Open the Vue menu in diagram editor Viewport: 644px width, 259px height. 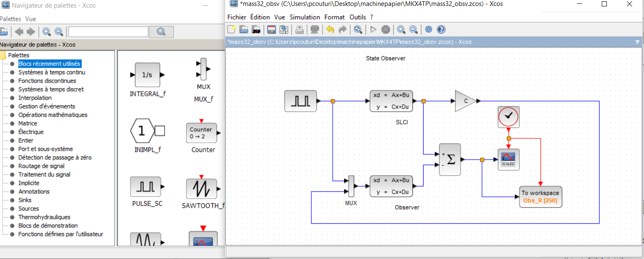pyautogui.click(x=280, y=17)
